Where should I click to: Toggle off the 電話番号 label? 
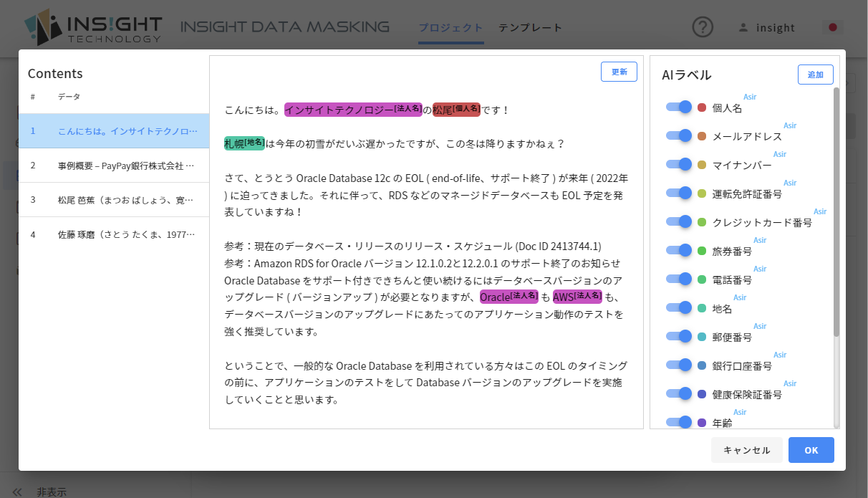(x=678, y=279)
